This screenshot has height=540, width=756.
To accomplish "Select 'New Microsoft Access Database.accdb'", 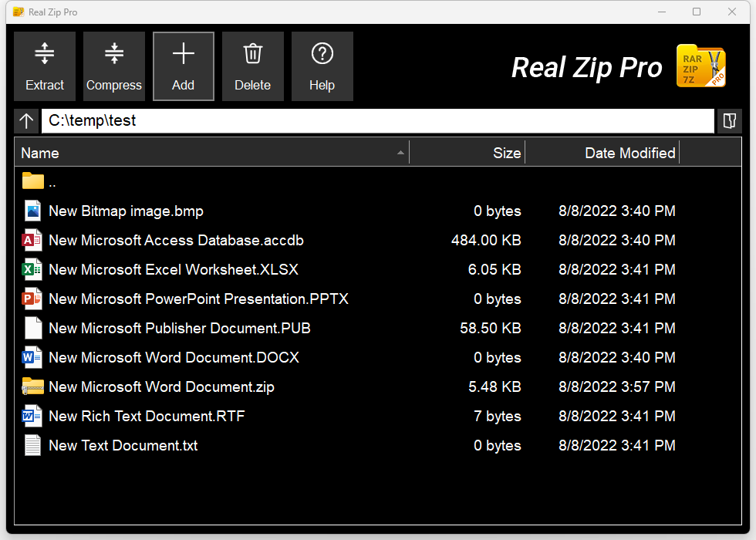I will tap(177, 240).
